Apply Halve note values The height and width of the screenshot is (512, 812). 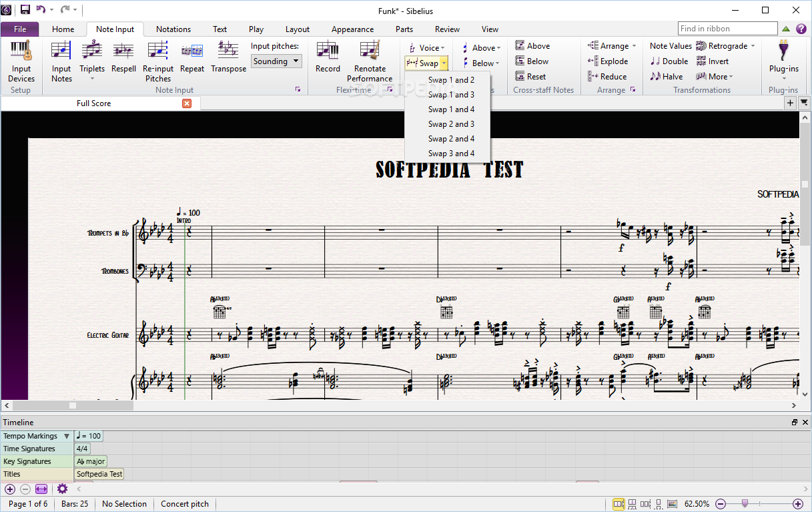(667, 77)
